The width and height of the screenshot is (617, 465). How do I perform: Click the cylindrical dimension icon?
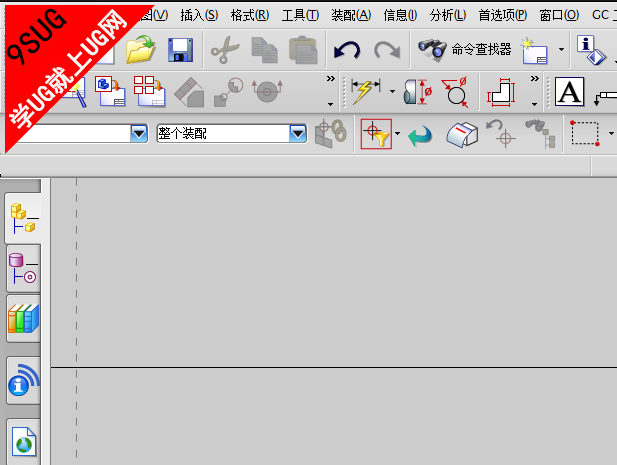(417, 92)
